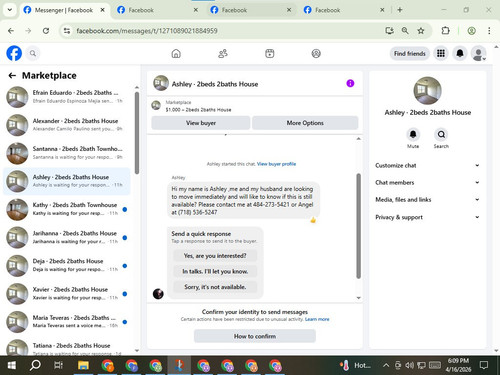Click the thumbs-up reaction on Ashley's message
Image resolution: width=500 pixels, height=375 pixels.
(x=313, y=220)
